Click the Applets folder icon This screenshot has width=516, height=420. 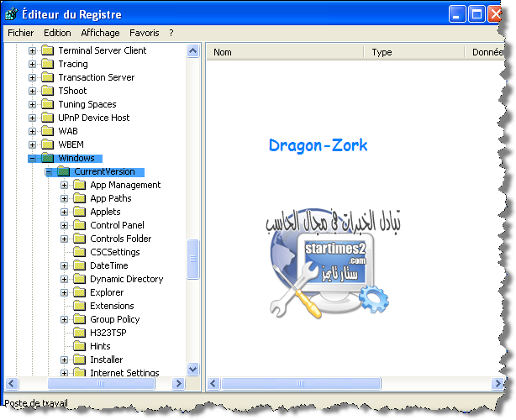(79, 212)
